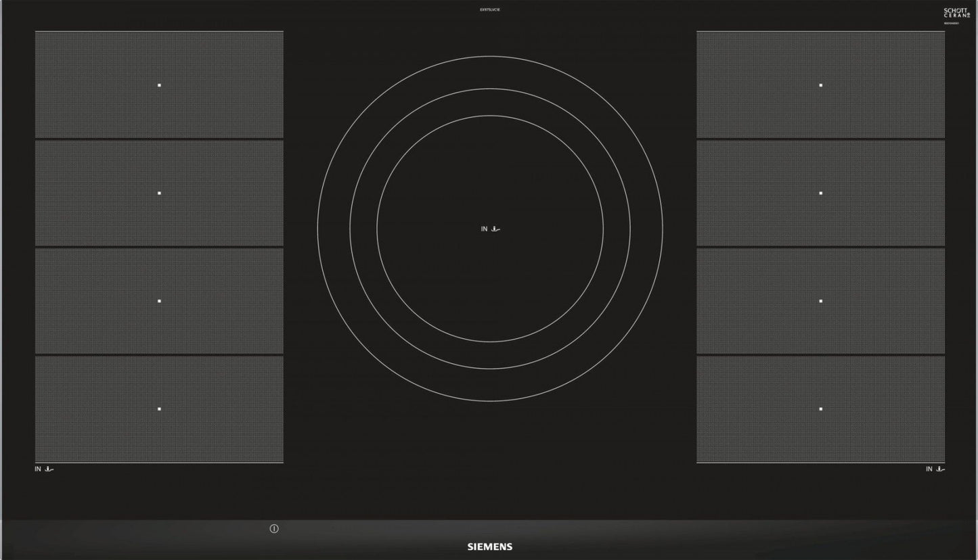Enable the third-row left cooking zone
The height and width of the screenshot is (560, 978).
click(x=159, y=300)
